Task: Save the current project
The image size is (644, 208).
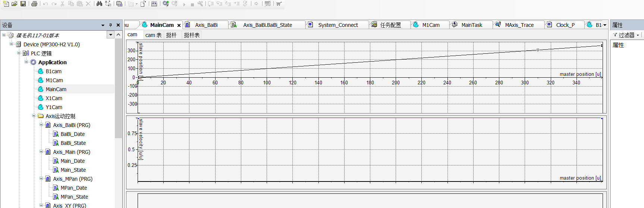Action: [x=23, y=4]
